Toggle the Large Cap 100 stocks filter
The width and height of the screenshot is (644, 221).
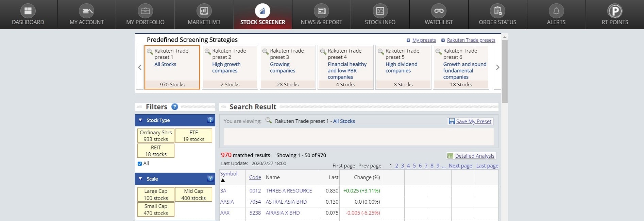tap(156, 194)
